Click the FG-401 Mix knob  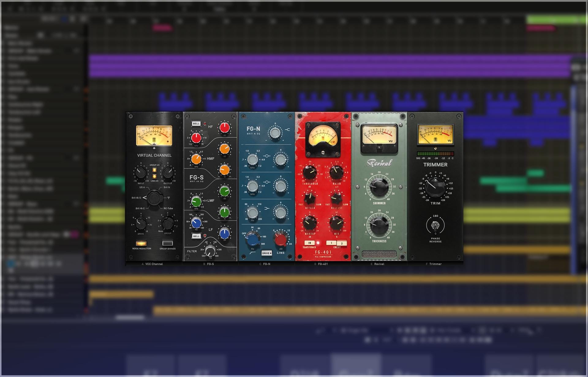point(337,223)
